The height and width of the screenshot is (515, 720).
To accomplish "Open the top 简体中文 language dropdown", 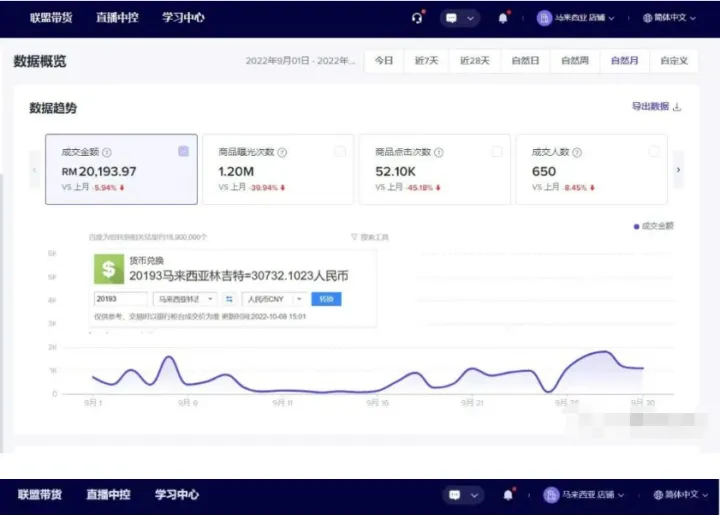I will click(x=675, y=18).
